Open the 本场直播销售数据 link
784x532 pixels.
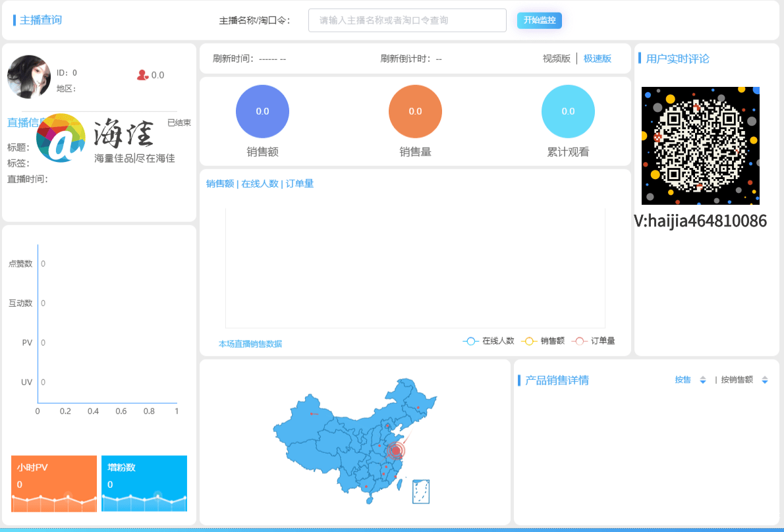point(250,344)
